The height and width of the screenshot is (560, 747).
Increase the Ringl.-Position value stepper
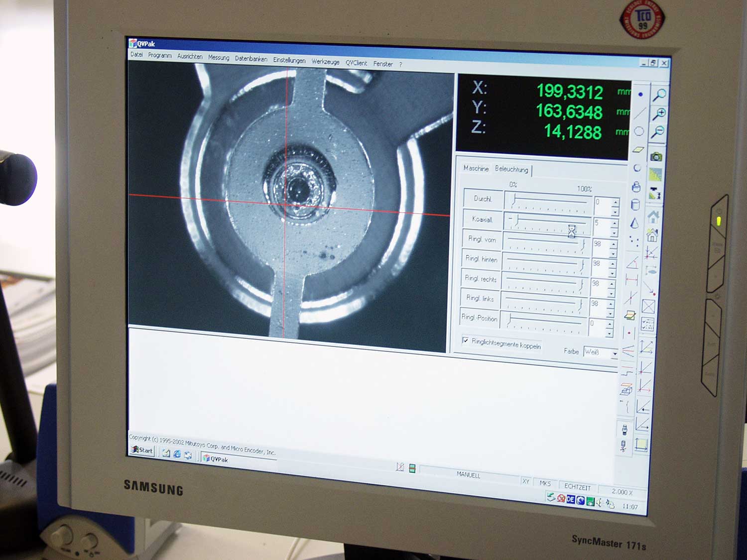click(x=610, y=324)
